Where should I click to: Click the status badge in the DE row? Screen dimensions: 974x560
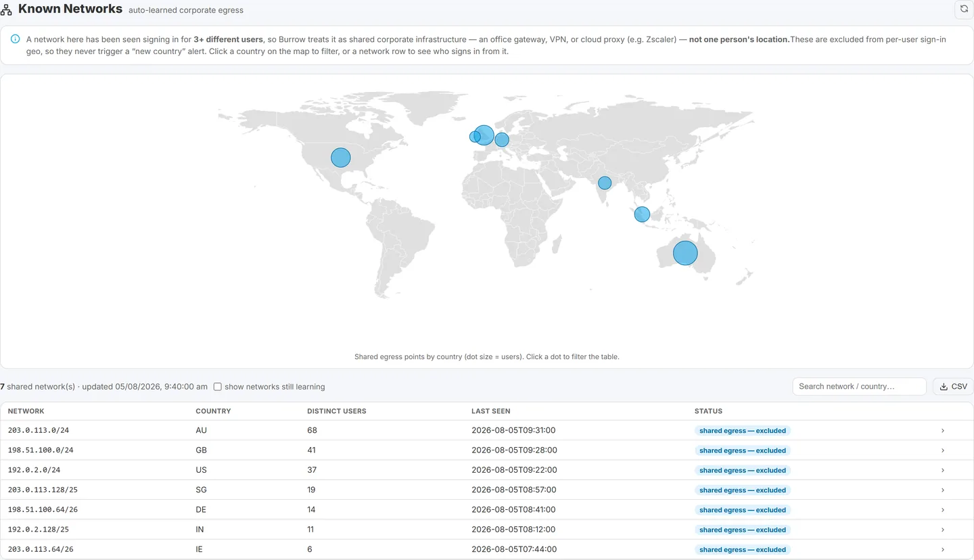(x=743, y=510)
